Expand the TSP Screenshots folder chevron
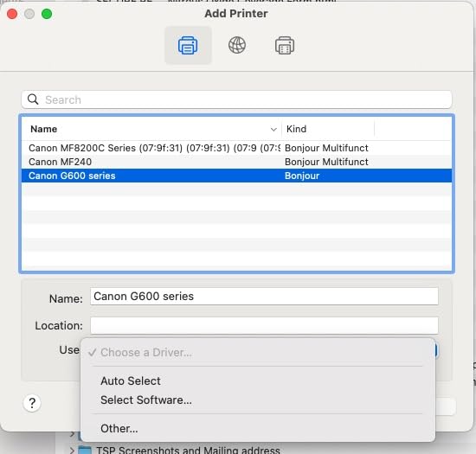476x454 pixels. tap(72, 451)
